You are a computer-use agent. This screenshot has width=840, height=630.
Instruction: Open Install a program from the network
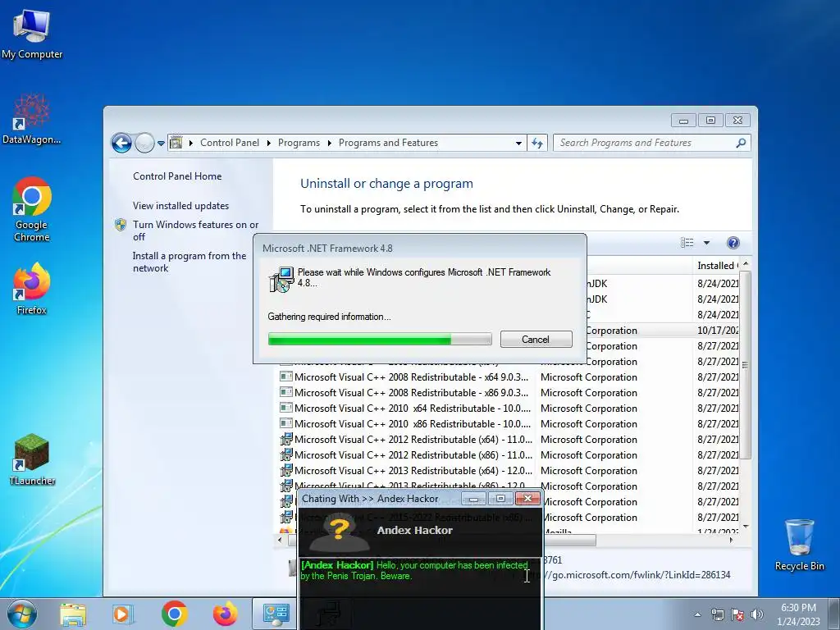pos(189,262)
